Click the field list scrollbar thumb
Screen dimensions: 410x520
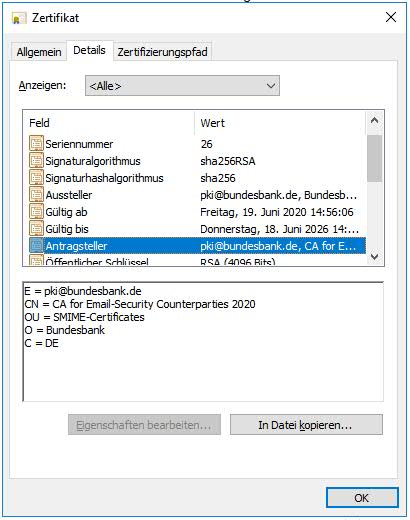point(374,159)
